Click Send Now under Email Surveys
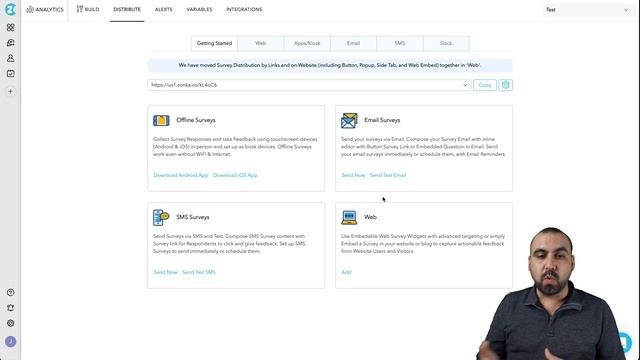 pos(353,175)
